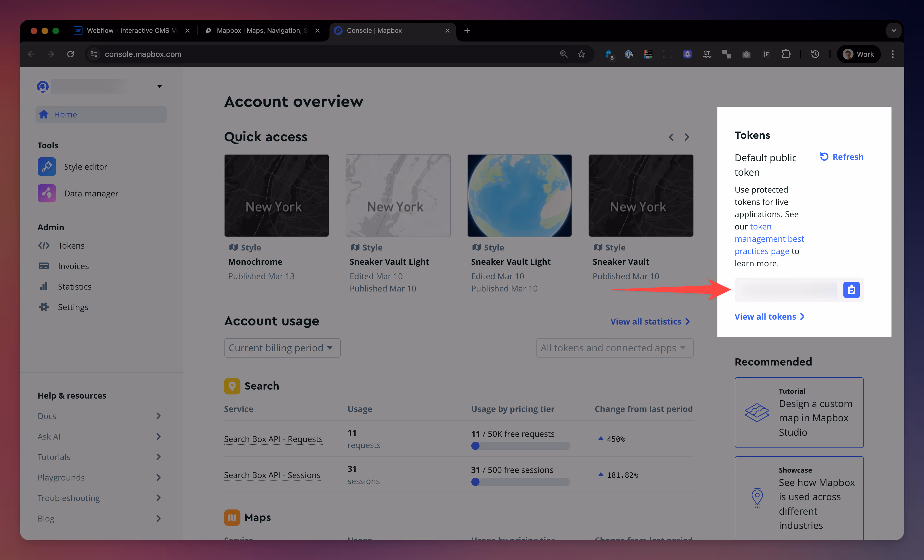Open the Style editor tool icon

46,167
